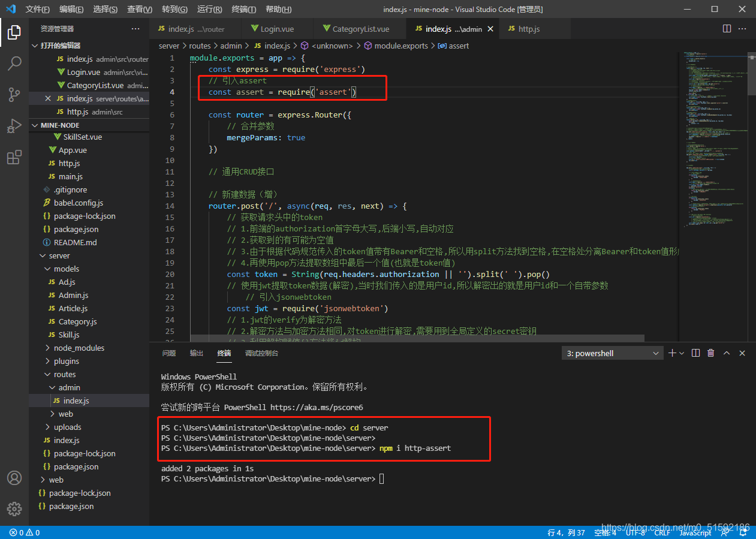756x539 pixels.
Task: Open the powershell terminal selector dropdown
Action: (612, 353)
